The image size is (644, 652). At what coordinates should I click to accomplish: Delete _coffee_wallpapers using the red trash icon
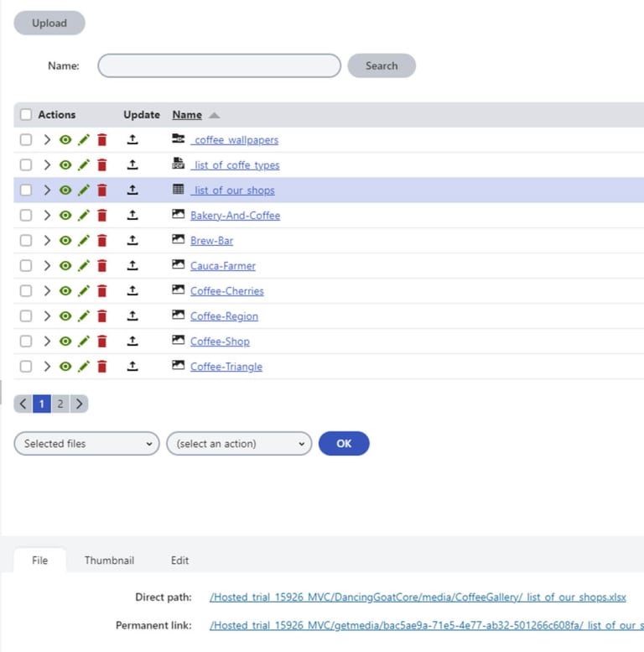click(101, 139)
